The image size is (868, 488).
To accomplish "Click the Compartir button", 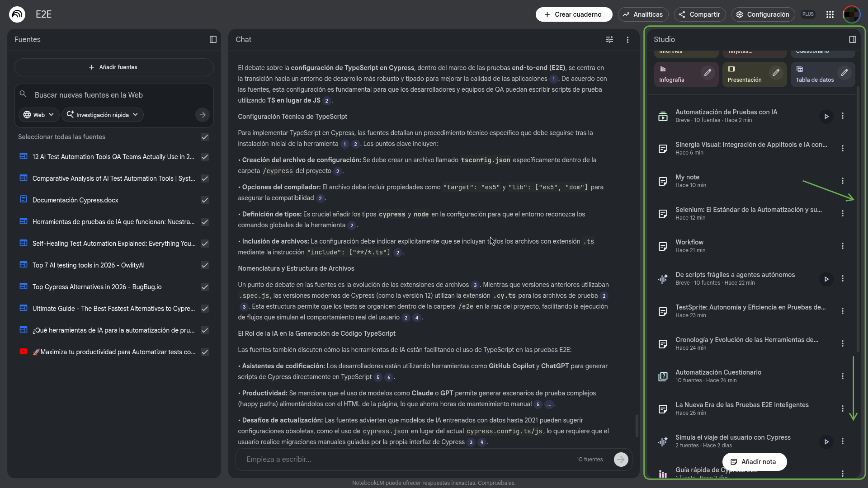I will (x=700, y=14).
